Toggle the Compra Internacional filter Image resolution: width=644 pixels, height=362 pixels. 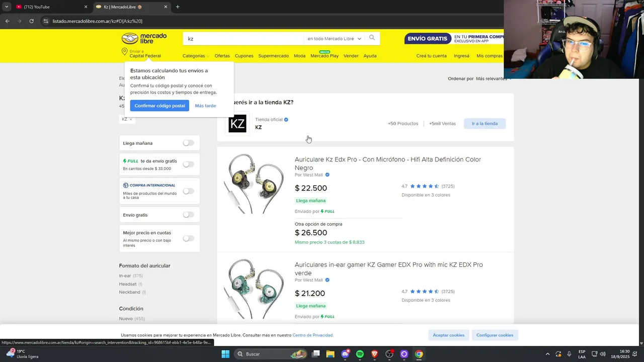(x=188, y=191)
